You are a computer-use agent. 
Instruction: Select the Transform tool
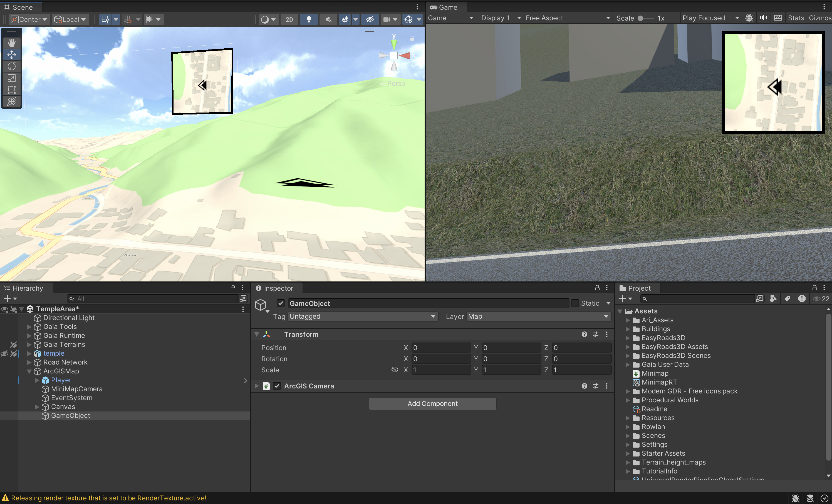12,101
